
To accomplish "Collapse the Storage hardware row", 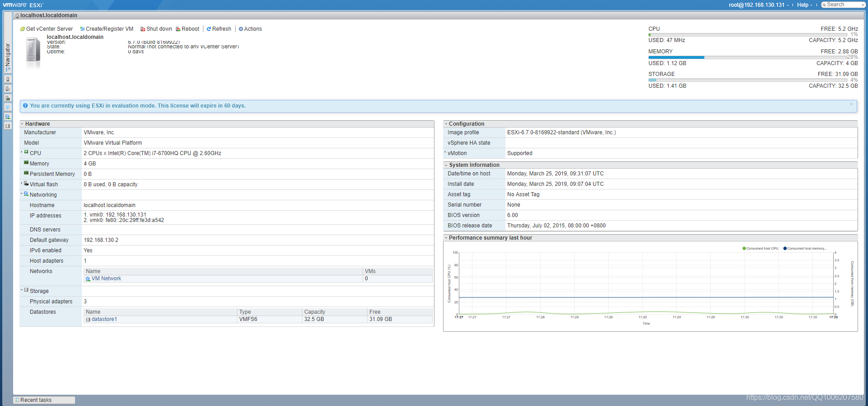I will (x=22, y=290).
